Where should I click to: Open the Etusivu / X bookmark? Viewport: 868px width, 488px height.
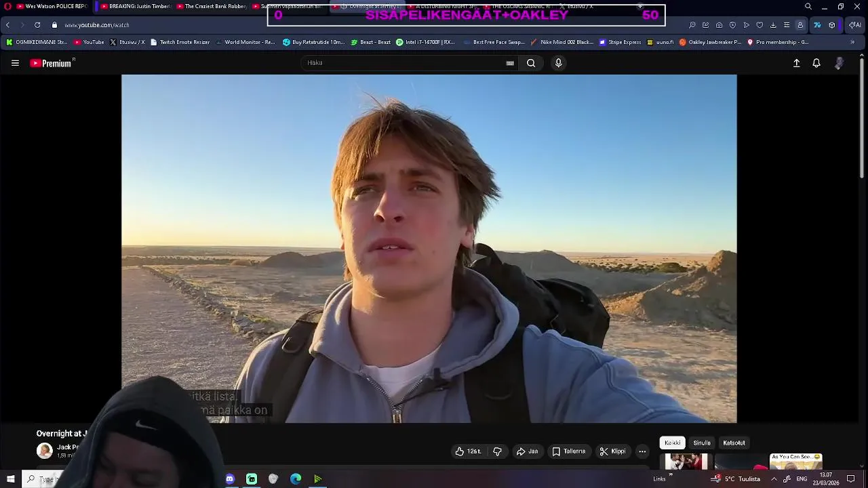coord(127,42)
